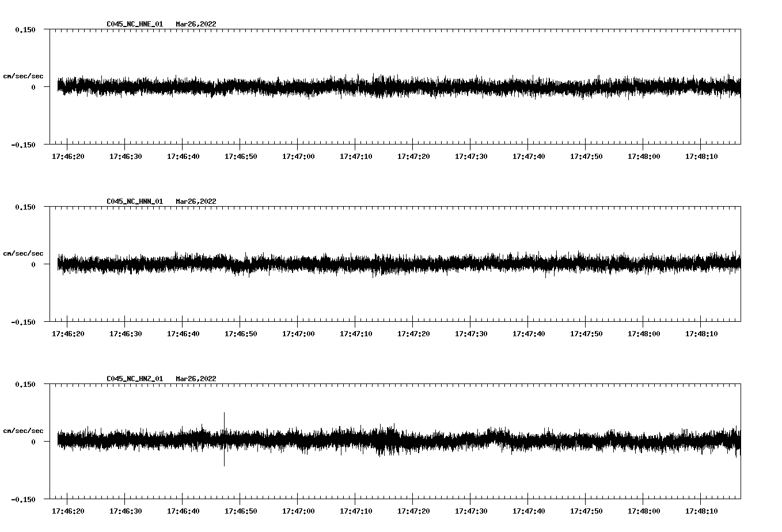Click the -0.150 axis label on HNE plot

pyautogui.click(x=23, y=145)
